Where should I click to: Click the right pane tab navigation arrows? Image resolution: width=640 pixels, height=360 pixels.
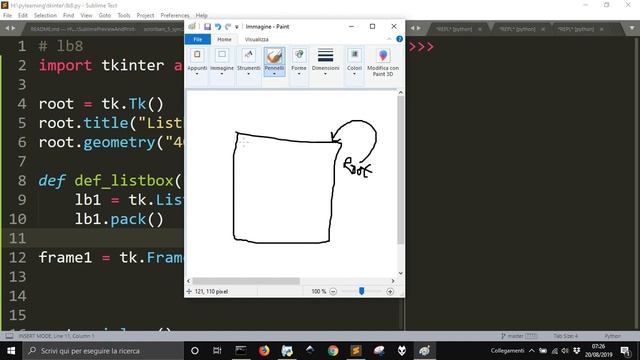(415, 28)
